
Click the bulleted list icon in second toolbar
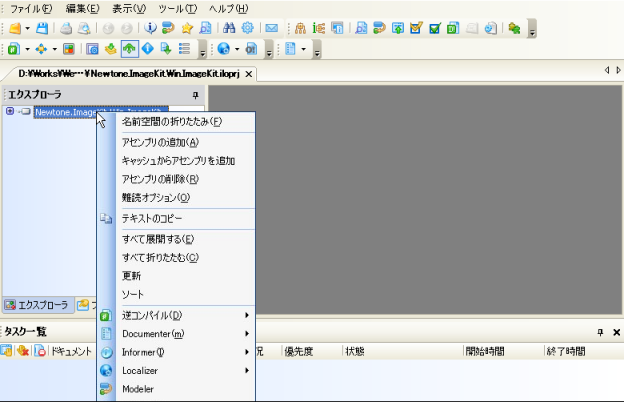pyautogui.click(x=184, y=49)
